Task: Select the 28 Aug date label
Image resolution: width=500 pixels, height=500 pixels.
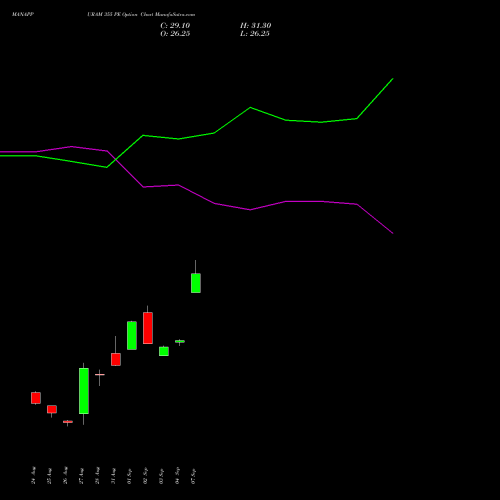Action: (x=97, y=475)
